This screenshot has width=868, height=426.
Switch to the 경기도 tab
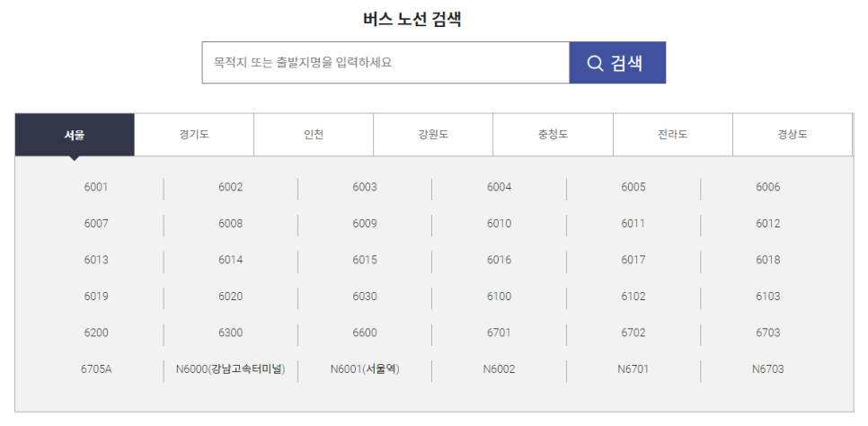tap(194, 135)
